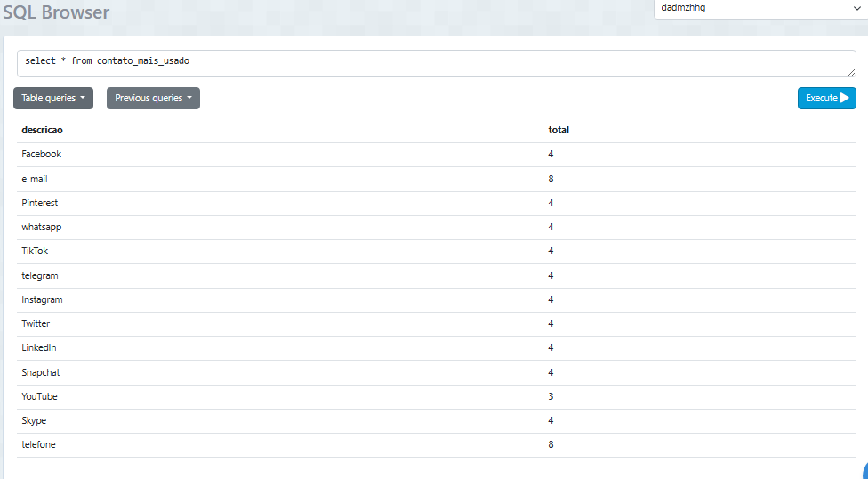Select the Snapchat row cell
The width and height of the screenshot is (868, 479).
coord(40,372)
